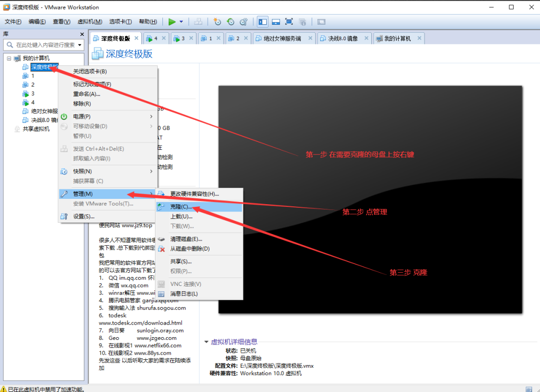Open the power options dropdown arrow
Viewport: 540px width, 392px height.
coord(181,22)
